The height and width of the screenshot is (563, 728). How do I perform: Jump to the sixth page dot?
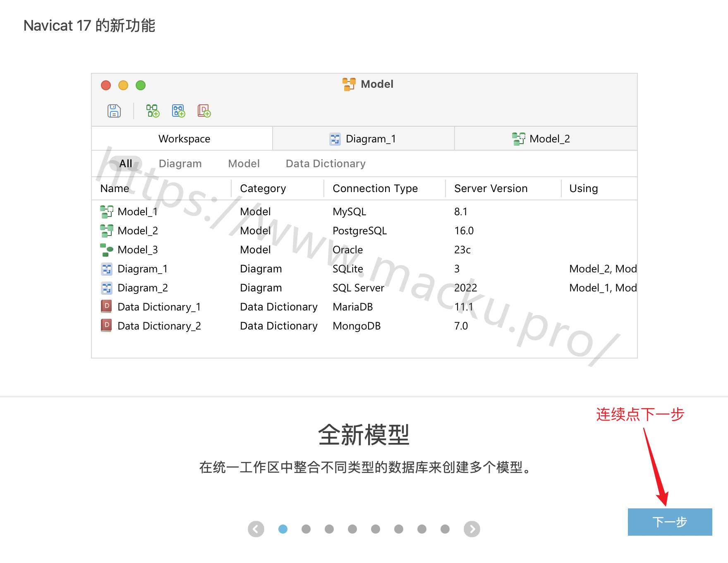pos(399,529)
